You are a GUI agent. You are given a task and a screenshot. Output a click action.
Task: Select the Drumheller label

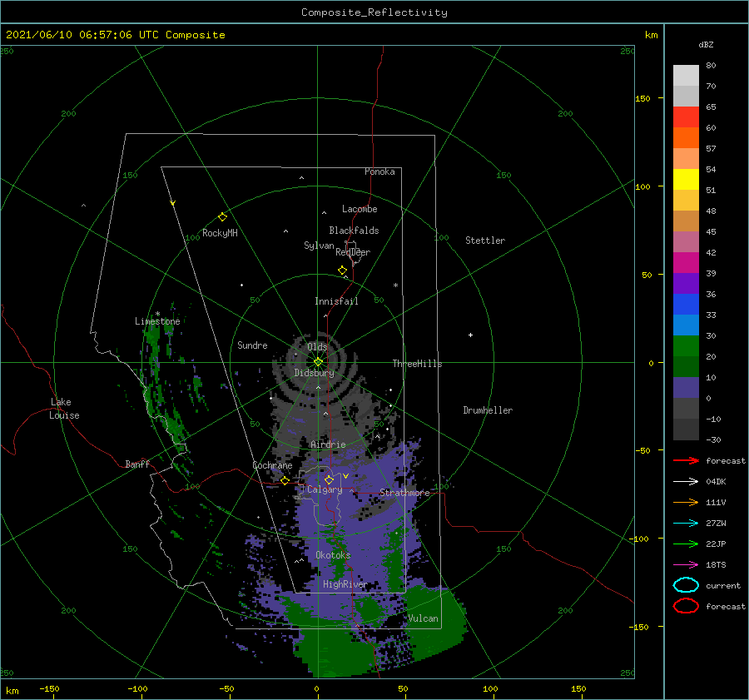click(488, 410)
